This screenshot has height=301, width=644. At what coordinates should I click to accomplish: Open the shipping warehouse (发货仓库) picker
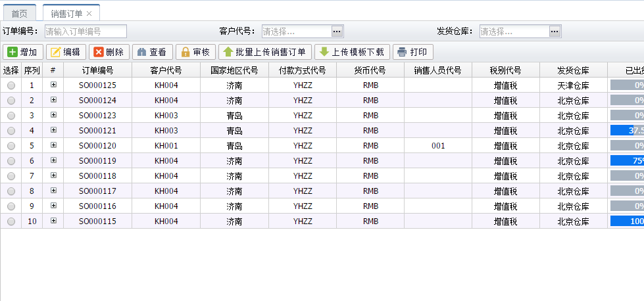(x=555, y=31)
